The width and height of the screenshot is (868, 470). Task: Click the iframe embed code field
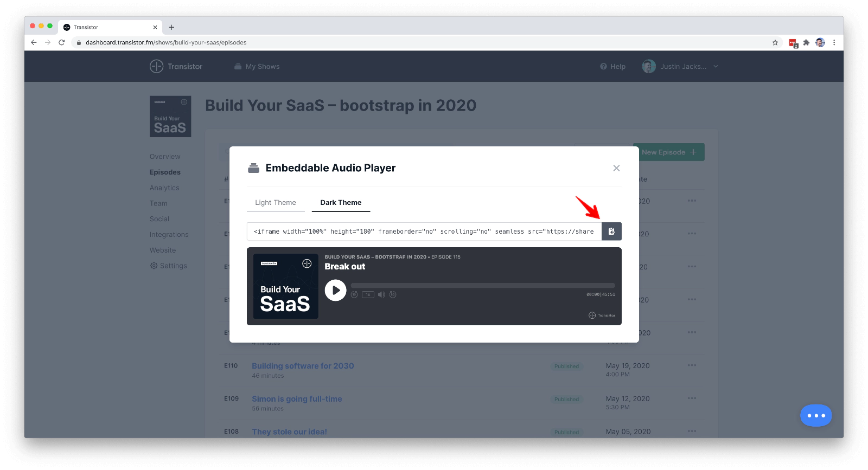click(424, 231)
